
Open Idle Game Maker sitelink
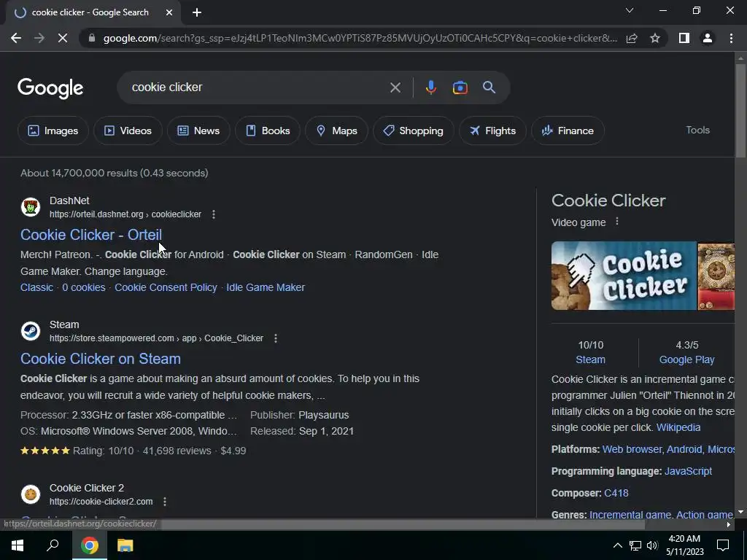[266, 287]
